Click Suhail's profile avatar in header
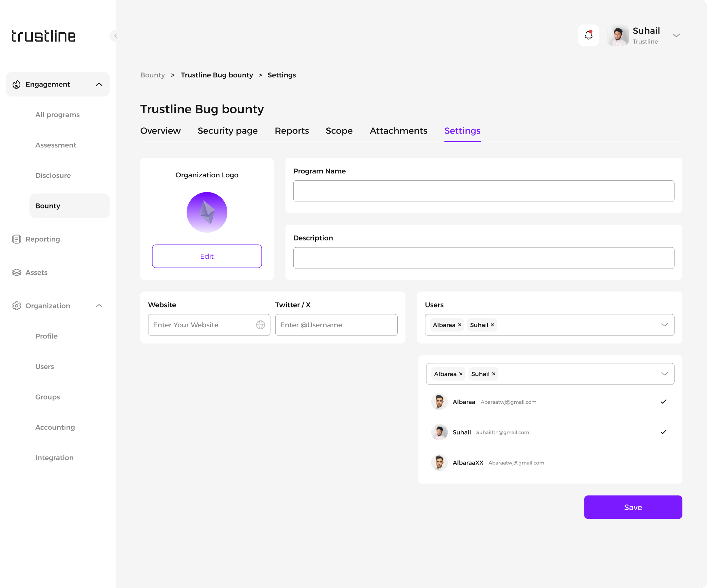Viewport: 707px width, 588px height. (x=617, y=35)
